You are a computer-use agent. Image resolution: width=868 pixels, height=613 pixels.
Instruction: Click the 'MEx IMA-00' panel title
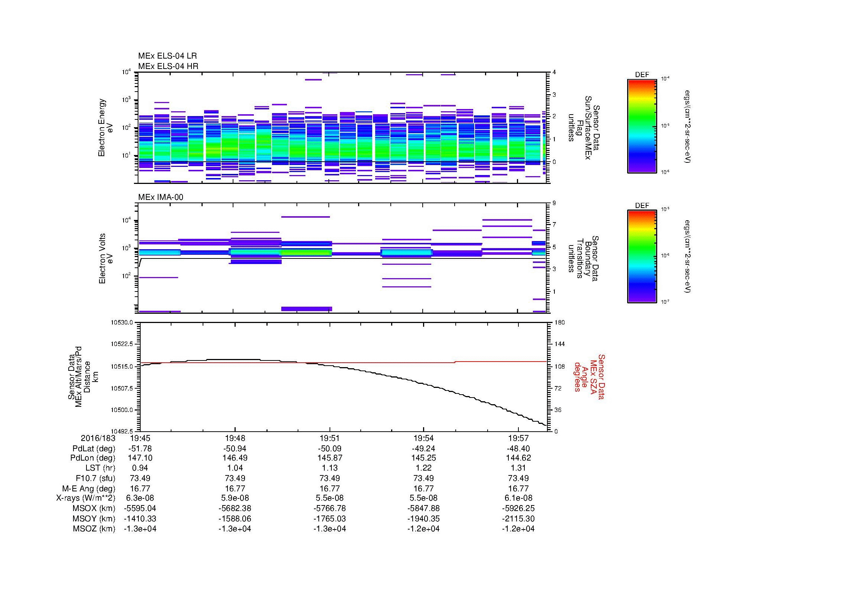[x=161, y=197]
